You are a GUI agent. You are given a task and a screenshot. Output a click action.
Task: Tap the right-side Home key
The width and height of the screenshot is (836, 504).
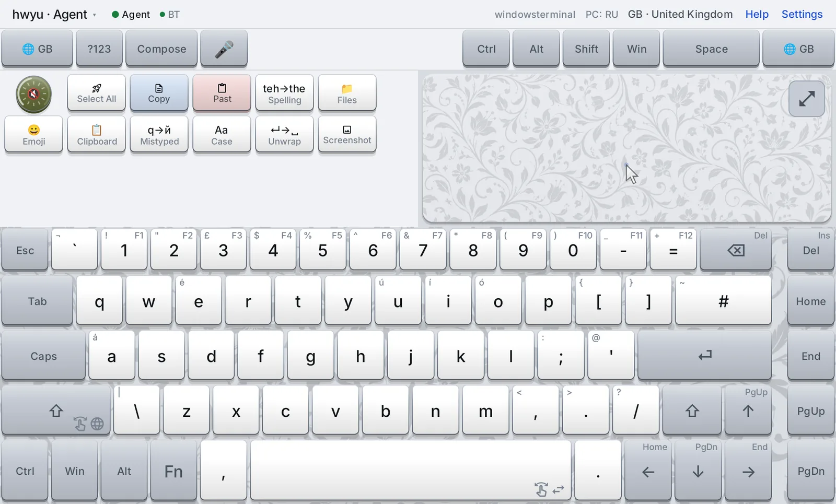[x=810, y=301]
